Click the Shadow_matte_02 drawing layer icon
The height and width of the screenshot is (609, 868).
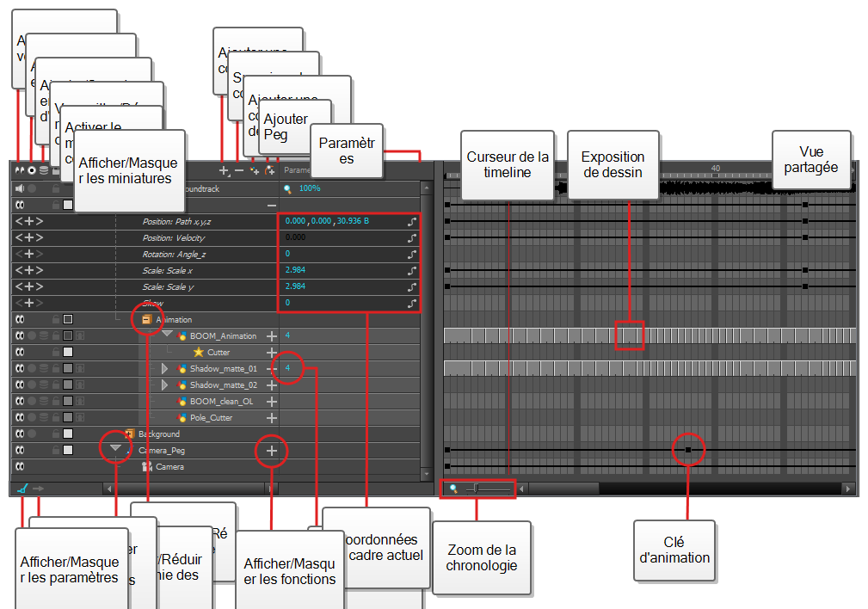pyautogui.click(x=182, y=384)
